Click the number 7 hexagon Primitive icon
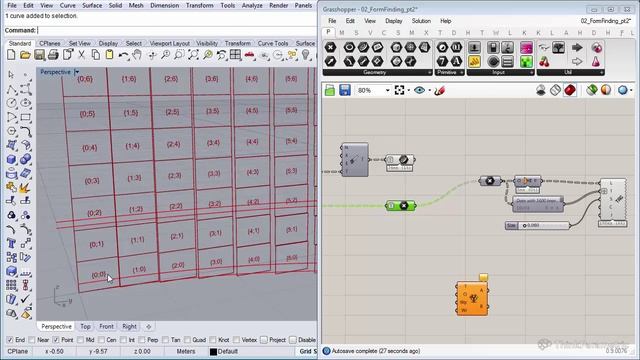Viewport: 640px width, 360px height. click(442, 62)
